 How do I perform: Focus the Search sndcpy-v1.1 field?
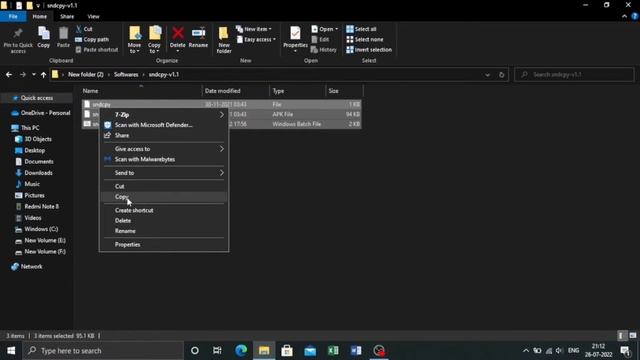coord(574,75)
